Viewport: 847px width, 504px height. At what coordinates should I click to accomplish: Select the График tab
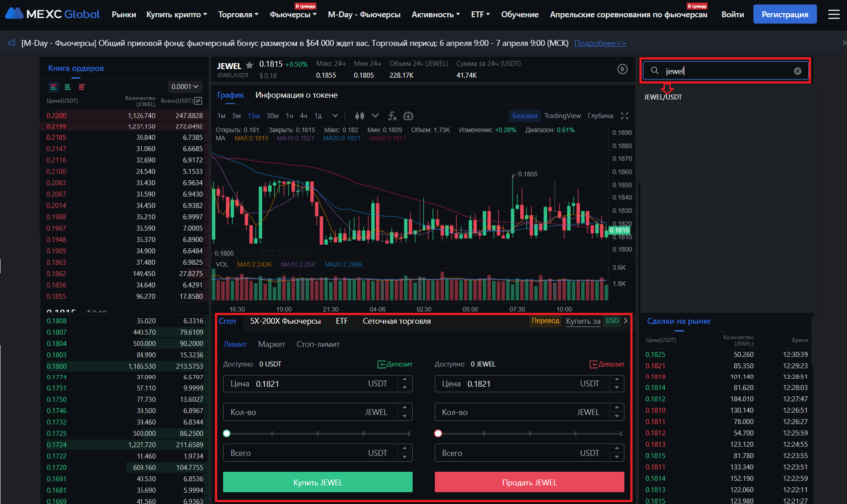pos(230,95)
